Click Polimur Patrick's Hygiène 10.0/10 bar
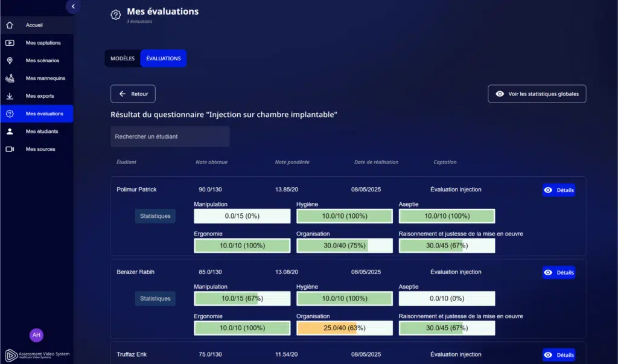 345,216
